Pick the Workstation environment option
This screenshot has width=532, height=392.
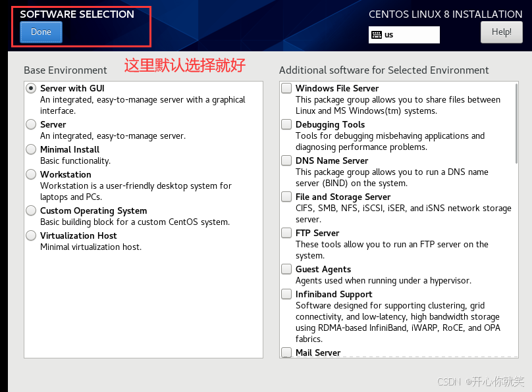[x=31, y=174]
